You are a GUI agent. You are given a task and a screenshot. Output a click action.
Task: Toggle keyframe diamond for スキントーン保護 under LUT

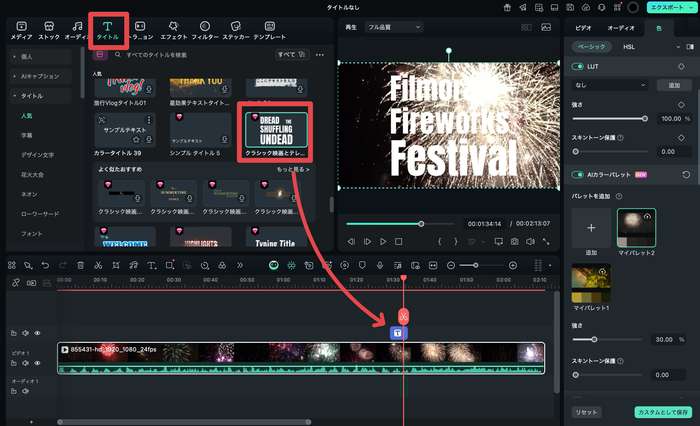coord(681,138)
